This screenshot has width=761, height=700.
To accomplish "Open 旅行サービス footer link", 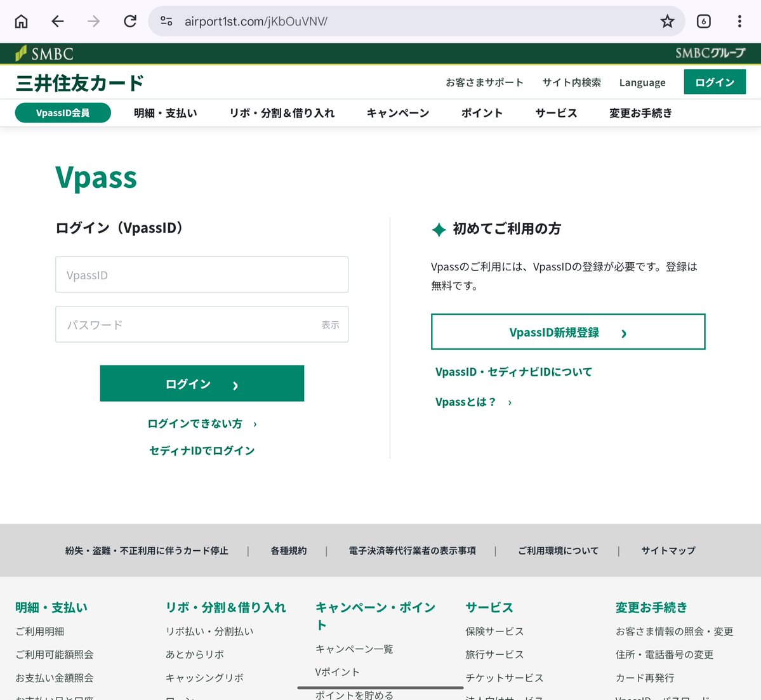I will [x=494, y=654].
